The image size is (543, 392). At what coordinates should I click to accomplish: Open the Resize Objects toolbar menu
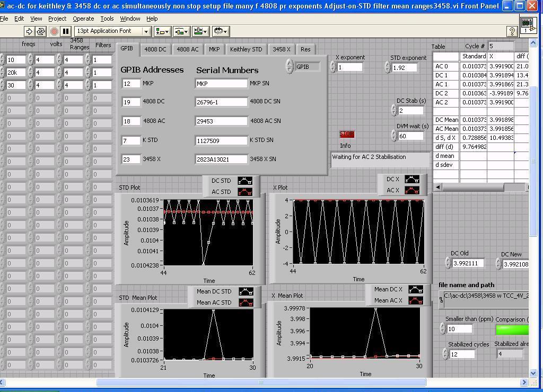tap(200, 31)
